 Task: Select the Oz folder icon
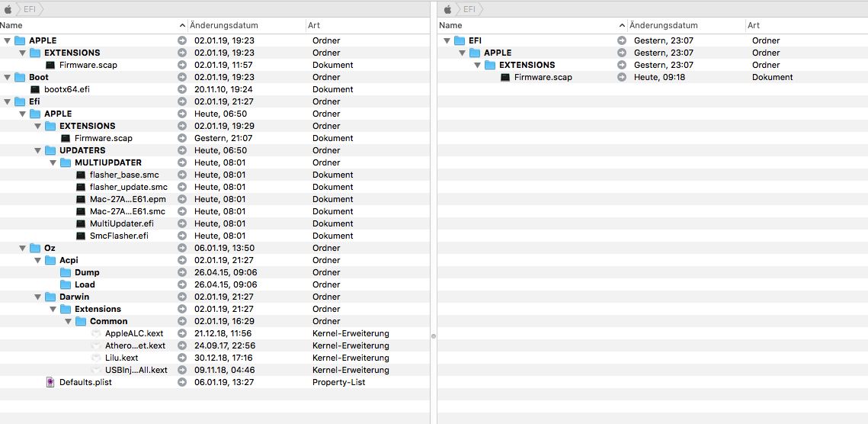point(35,248)
